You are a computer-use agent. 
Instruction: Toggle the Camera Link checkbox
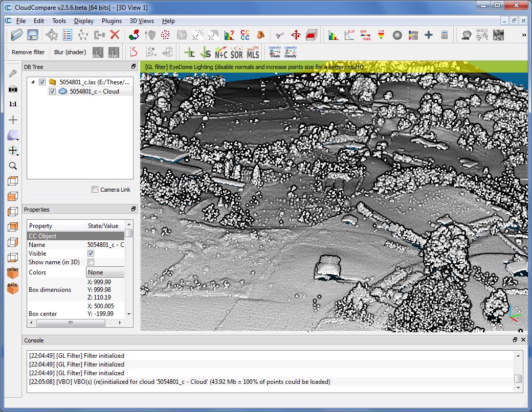[95, 190]
